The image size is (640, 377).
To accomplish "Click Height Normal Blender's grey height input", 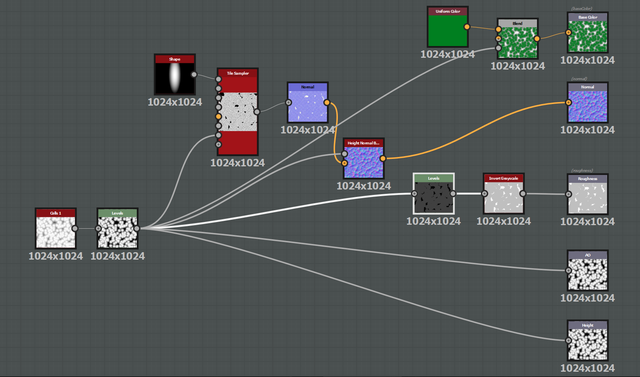I will point(344,154).
